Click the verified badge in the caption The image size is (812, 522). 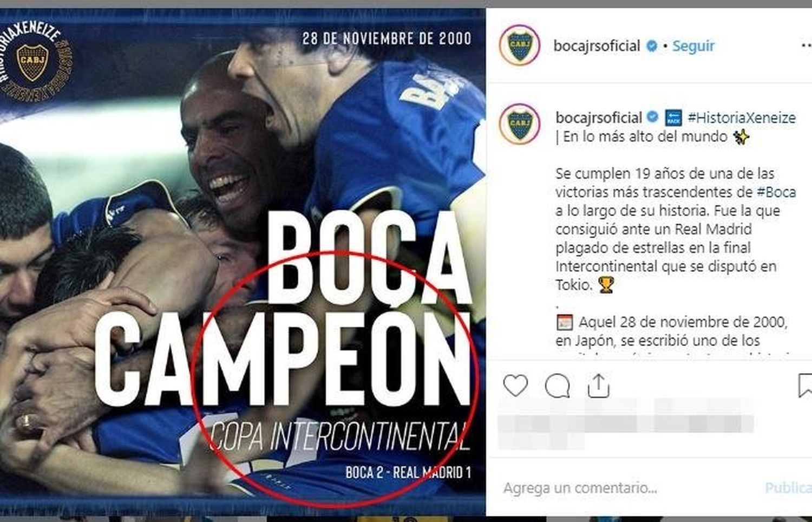[653, 118]
